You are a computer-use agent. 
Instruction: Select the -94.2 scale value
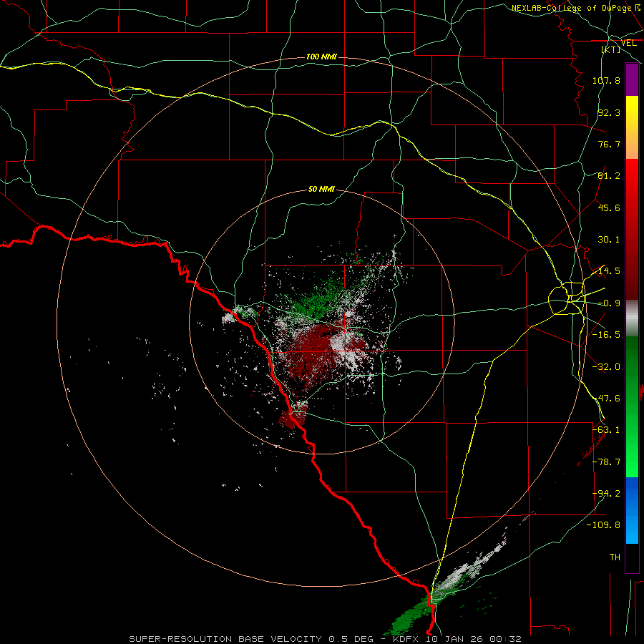click(x=606, y=494)
